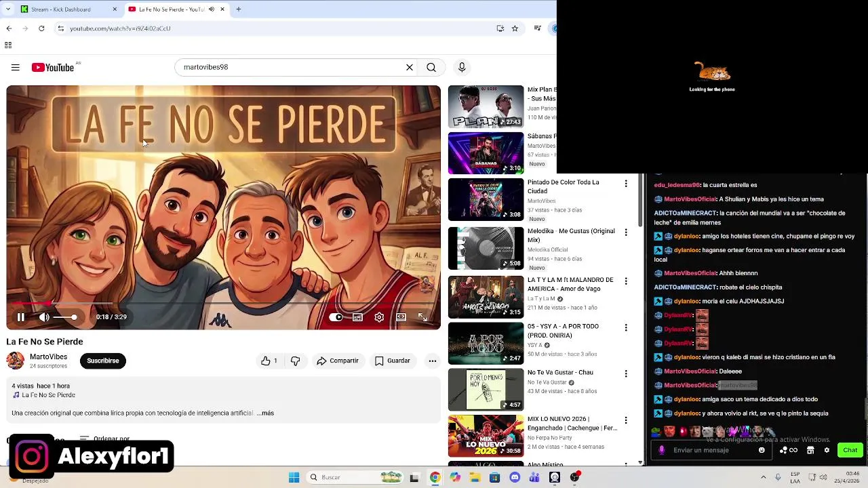Open browser tab search dropdown

click(x=7, y=9)
